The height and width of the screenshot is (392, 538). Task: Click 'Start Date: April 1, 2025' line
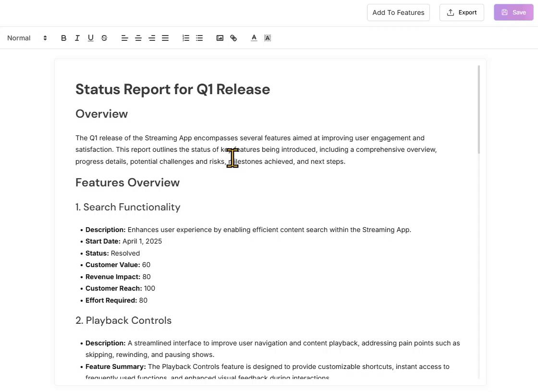click(123, 241)
